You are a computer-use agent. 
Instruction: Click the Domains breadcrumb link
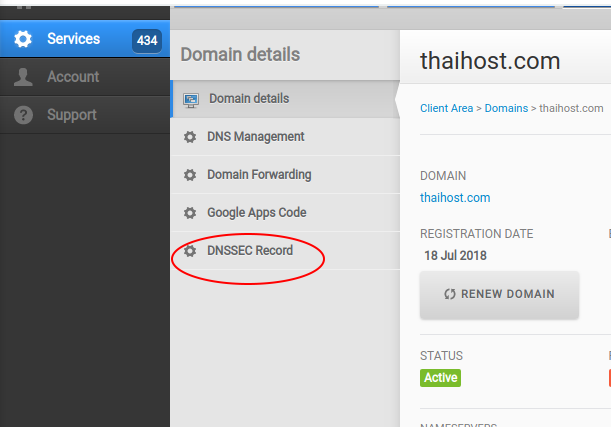coord(506,108)
